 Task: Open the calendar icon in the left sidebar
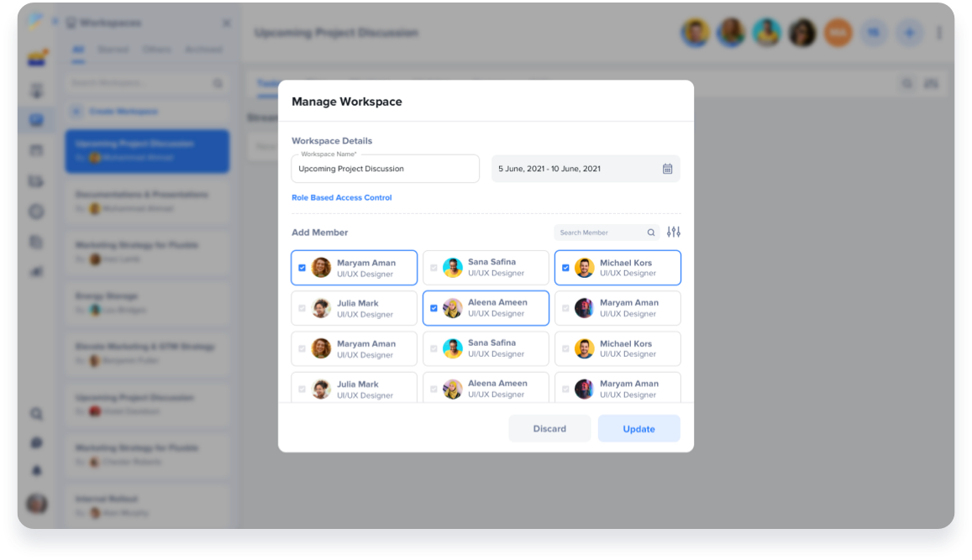37,150
